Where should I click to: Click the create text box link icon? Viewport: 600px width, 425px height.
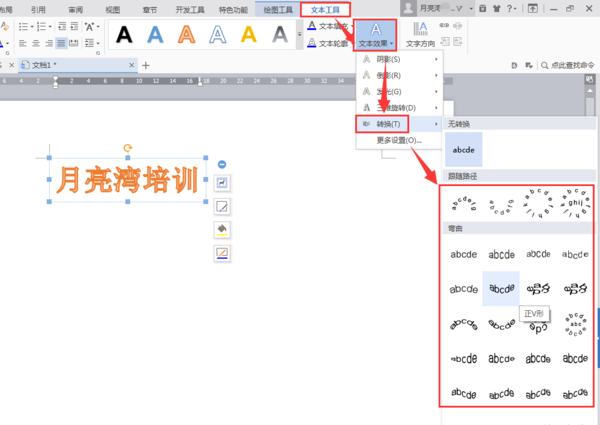click(x=444, y=26)
